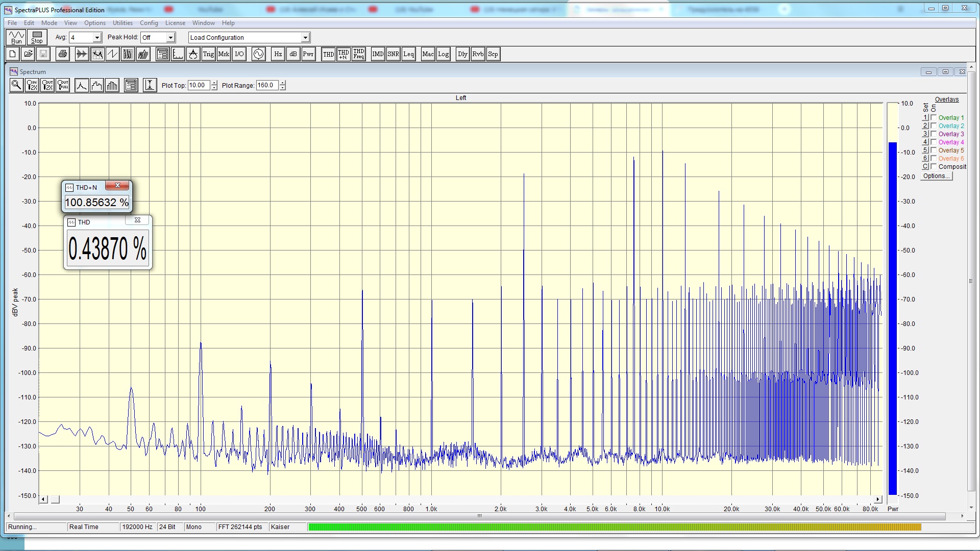980x551 pixels.
Task: Click the Run analyzer button
Action: coord(16,37)
